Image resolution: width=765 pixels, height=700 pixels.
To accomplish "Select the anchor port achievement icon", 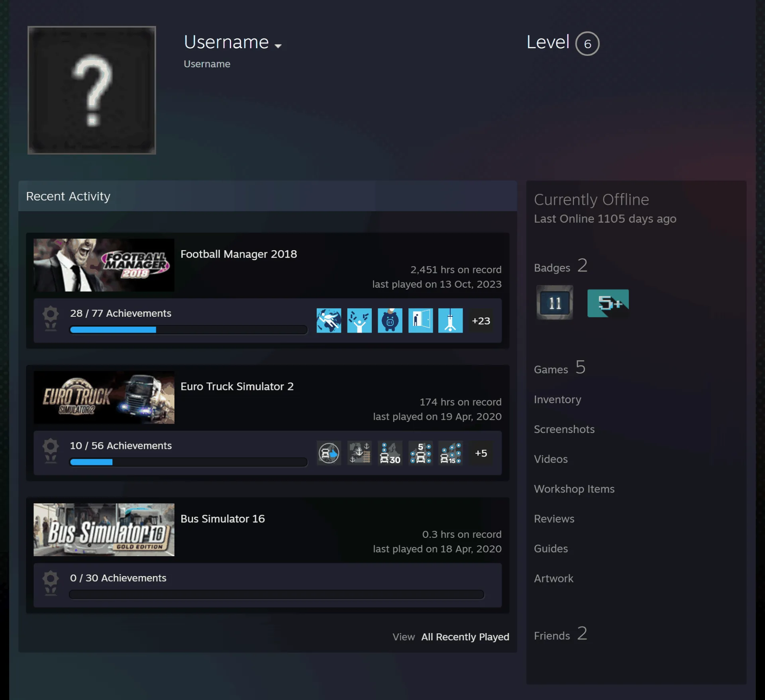I will [x=359, y=453].
